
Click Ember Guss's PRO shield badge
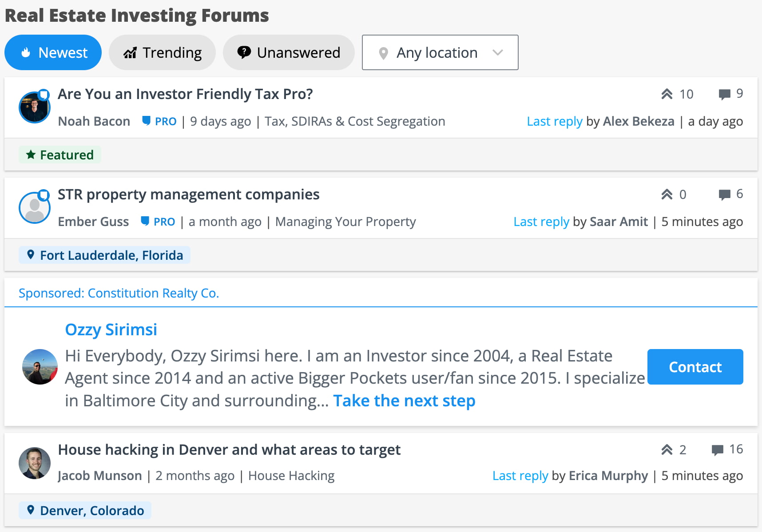(x=145, y=221)
